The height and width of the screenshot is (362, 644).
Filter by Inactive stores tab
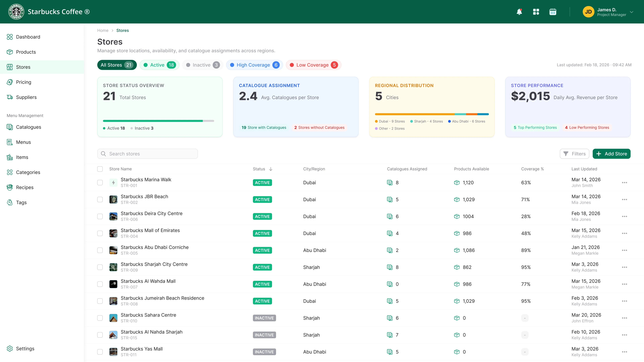click(202, 65)
